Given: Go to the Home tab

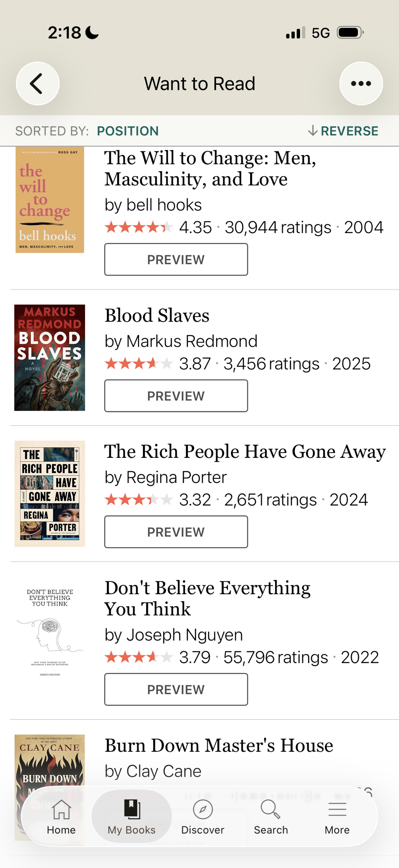Looking at the screenshot, I should click(61, 817).
